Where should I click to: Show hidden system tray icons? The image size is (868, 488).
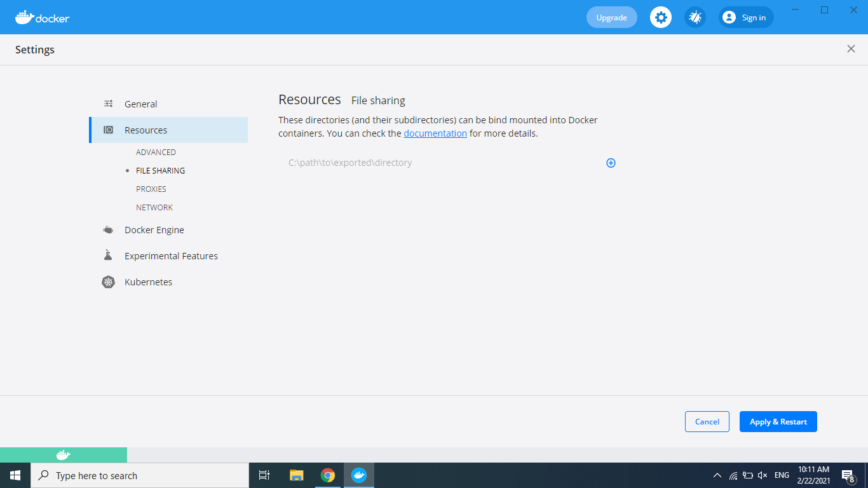(x=717, y=475)
